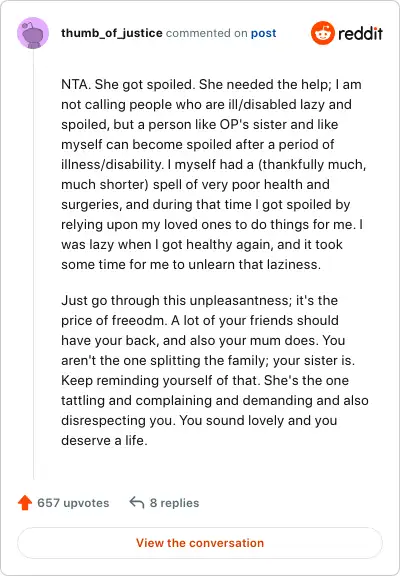Click the orange upvote arrow icon
The height and width of the screenshot is (576, 400).
(x=25, y=503)
